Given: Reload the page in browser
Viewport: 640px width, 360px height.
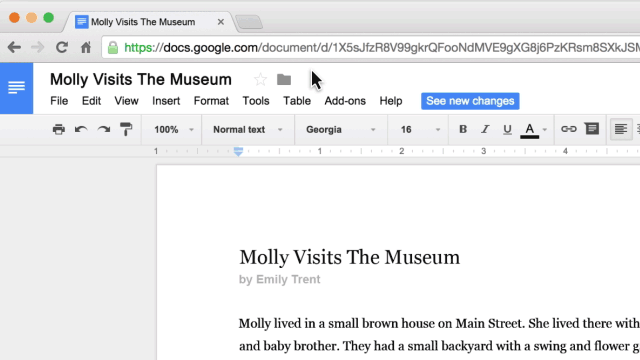Looking at the screenshot, I should pos(62,47).
